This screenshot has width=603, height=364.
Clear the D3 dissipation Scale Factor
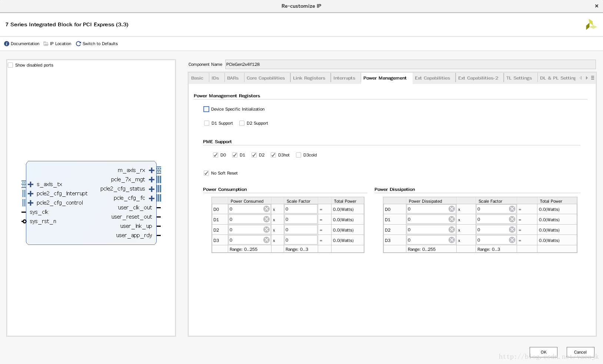(x=512, y=240)
